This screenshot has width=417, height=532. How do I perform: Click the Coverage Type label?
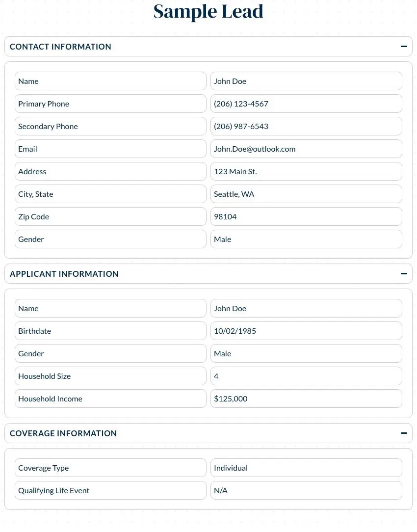(110, 468)
